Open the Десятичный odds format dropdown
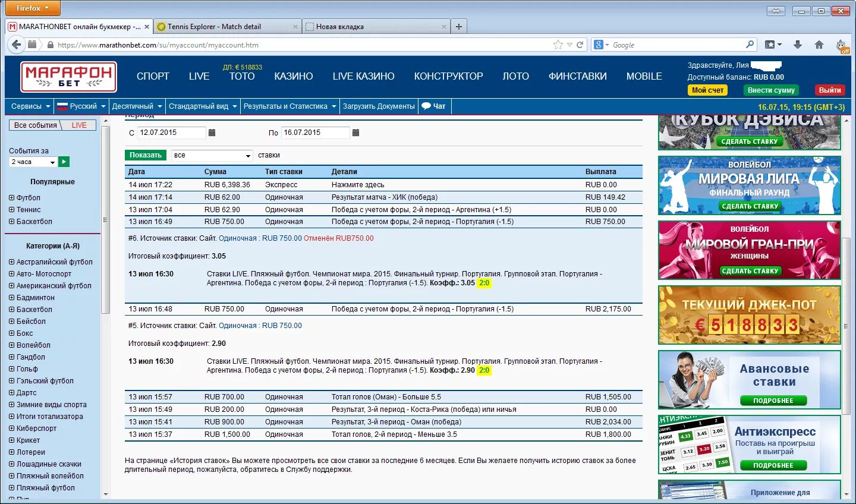Screen dimensions: 856x504 (137, 106)
